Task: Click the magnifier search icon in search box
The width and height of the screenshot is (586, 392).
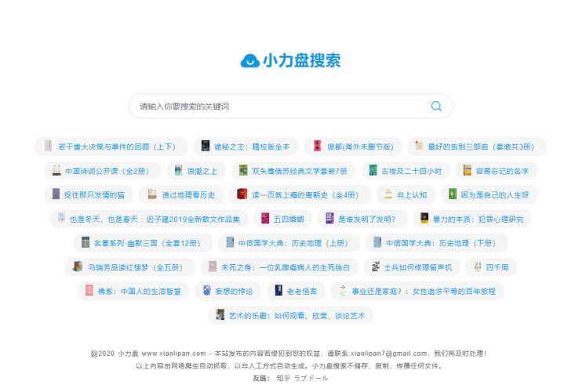Action: pyautogui.click(x=436, y=107)
